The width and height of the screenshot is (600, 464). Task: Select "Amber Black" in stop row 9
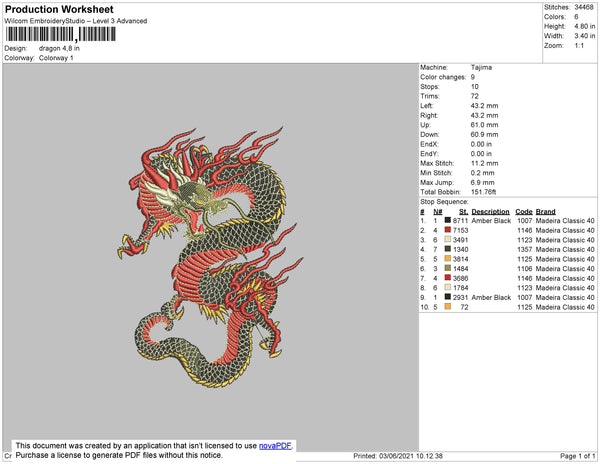[x=491, y=297]
